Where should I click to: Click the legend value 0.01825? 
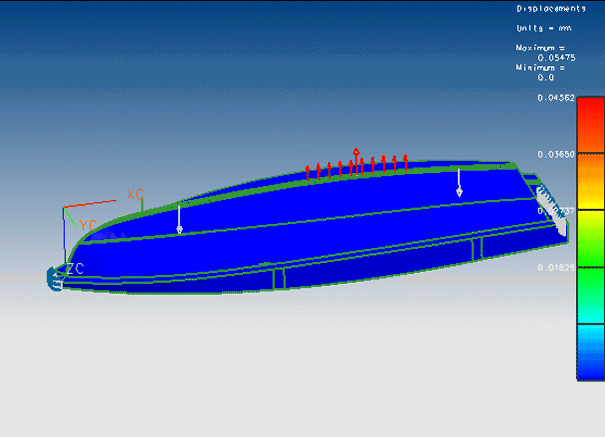[556, 268]
